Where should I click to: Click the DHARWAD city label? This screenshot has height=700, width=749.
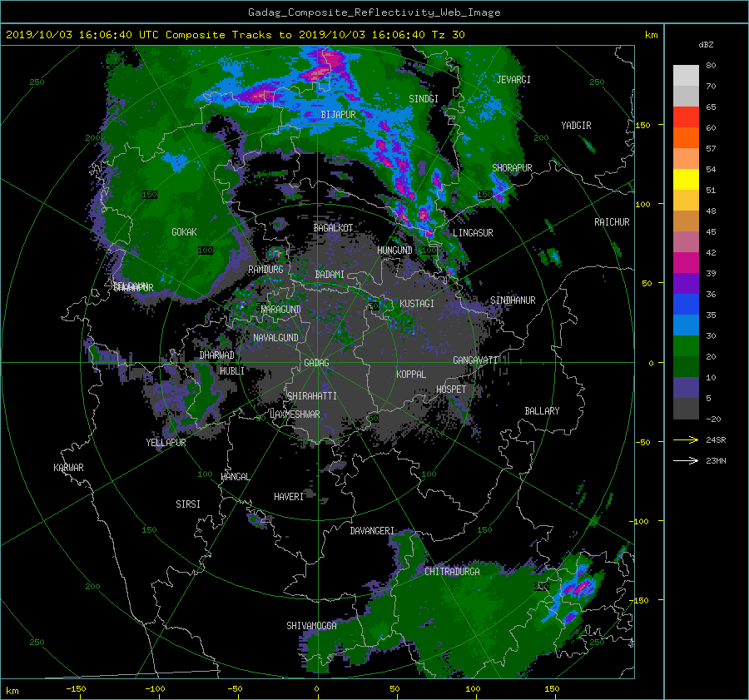tap(217, 355)
